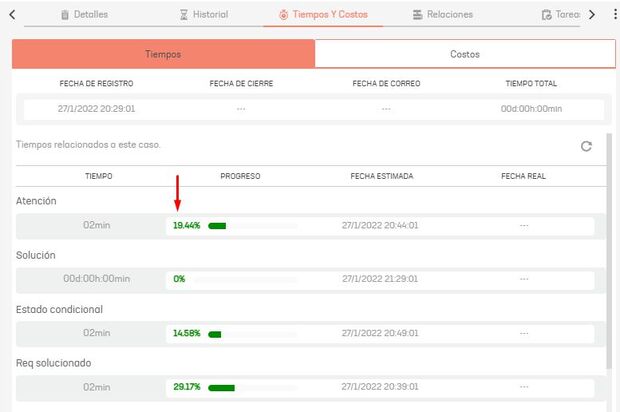This screenshot has width=620, height=412.
Task: Refresh the case times list
Action: tap(586, 146)
